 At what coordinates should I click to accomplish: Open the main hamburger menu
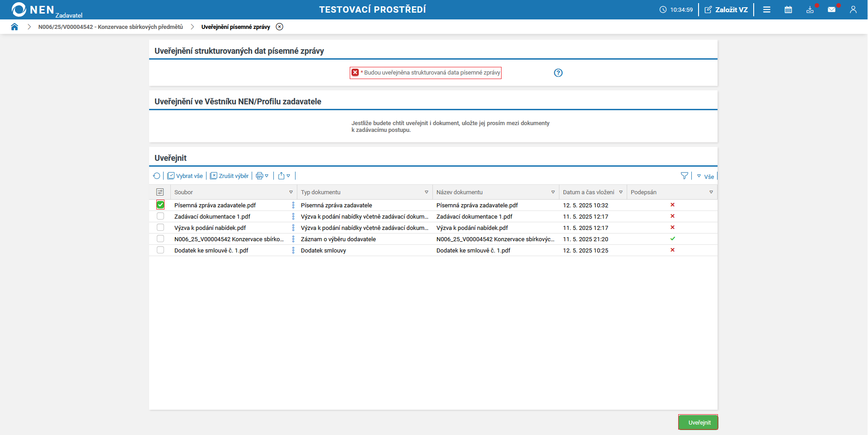(x=767, y=9)
